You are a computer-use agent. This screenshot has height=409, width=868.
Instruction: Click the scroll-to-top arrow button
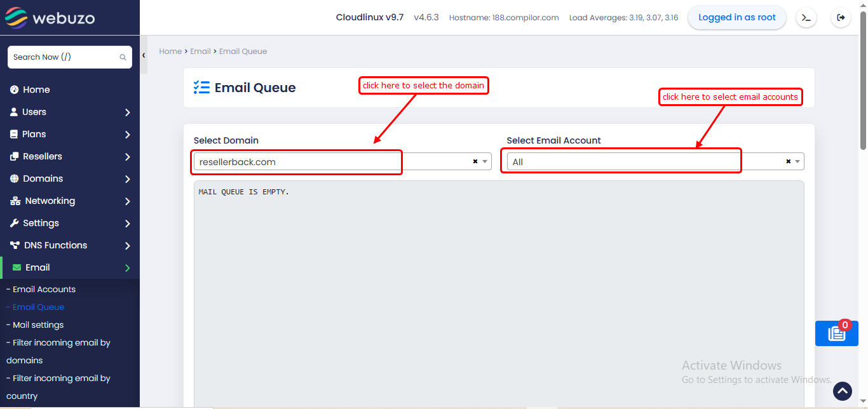(x=842, y=391)
